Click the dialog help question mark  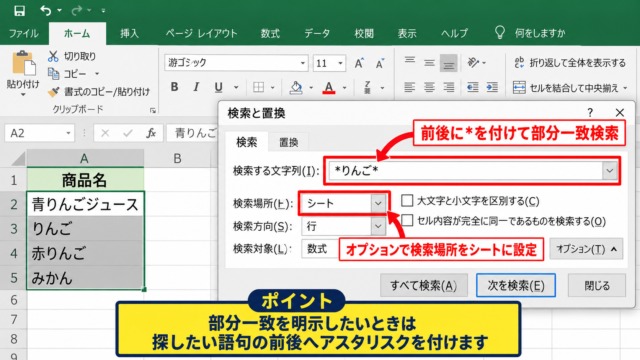[x=590, y=113]
